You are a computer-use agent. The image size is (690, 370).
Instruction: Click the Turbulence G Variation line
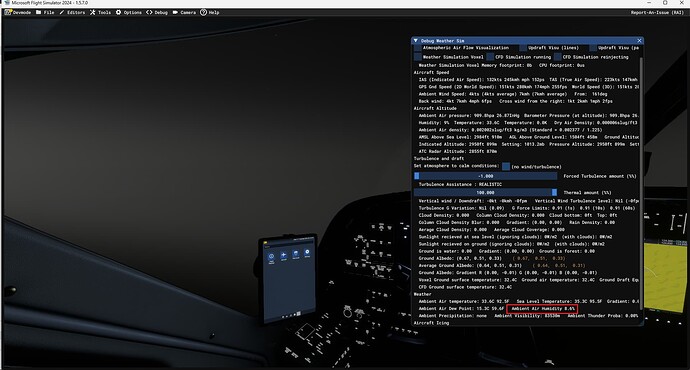point(526,208)
